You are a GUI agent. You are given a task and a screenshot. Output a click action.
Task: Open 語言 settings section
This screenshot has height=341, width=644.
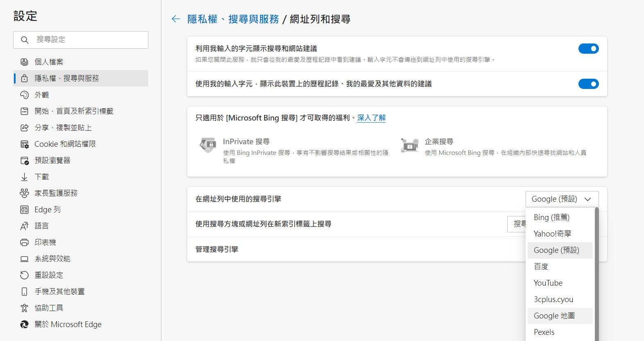pos(81,226)
